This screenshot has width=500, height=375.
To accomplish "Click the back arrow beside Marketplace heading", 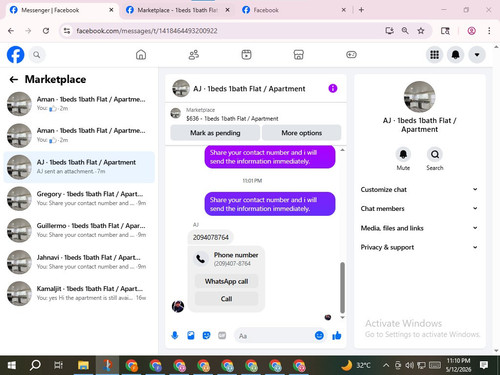I will pyautogui.click(x=14, y=79).
